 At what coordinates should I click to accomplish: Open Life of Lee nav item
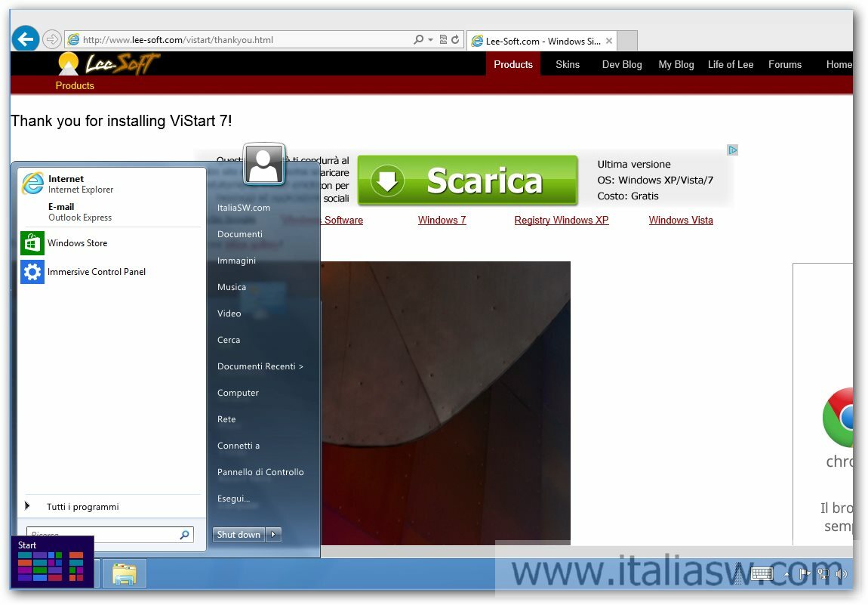pyautogui.click(x=730, y=64)
